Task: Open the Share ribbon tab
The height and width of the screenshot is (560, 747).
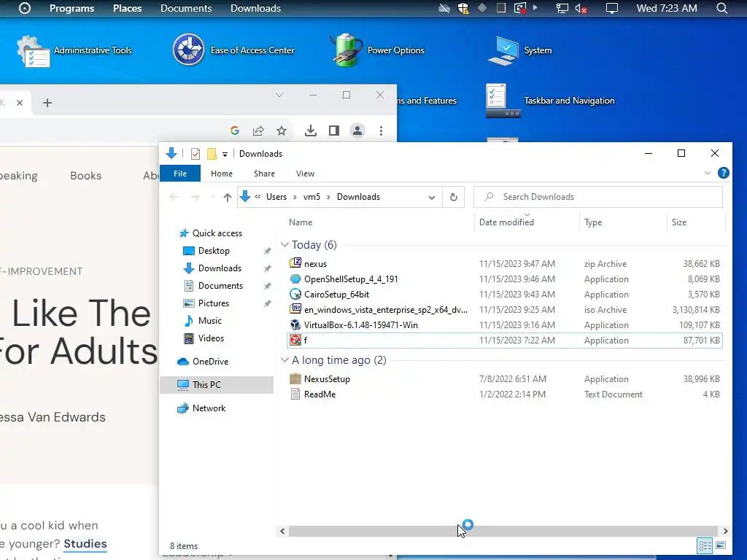Action: coord(264,174)
